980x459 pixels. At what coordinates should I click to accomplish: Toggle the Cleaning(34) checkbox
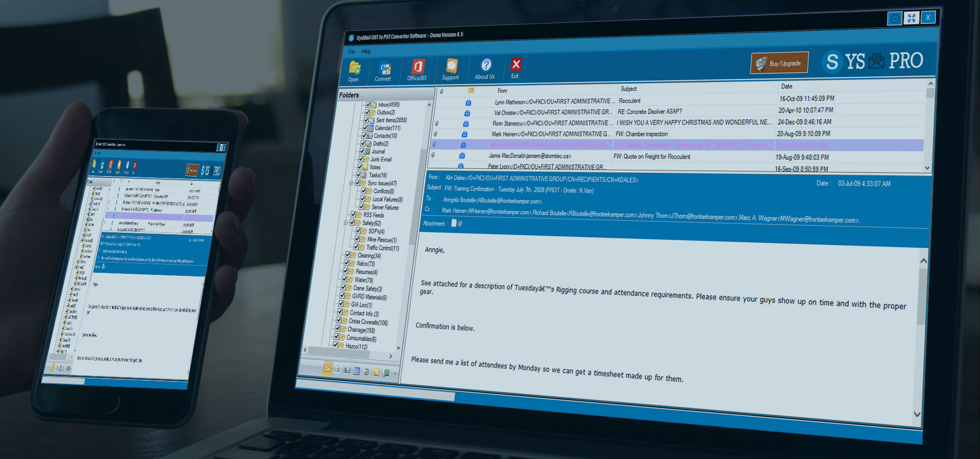point(348,255)
